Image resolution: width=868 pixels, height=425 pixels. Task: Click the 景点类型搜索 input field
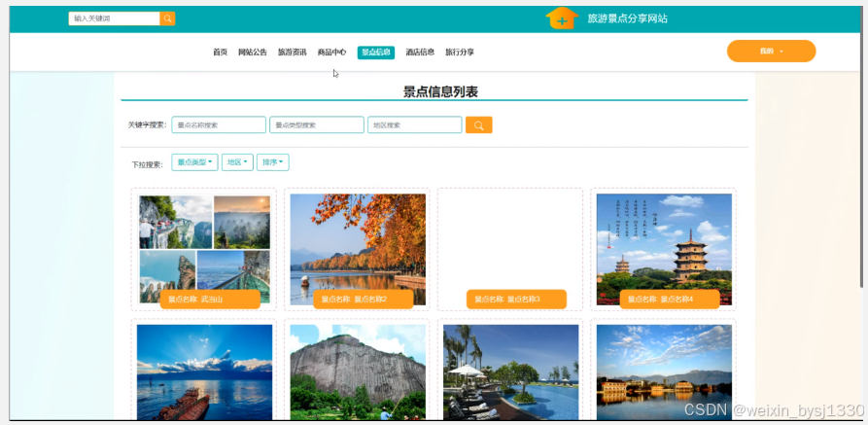point(317,125)
